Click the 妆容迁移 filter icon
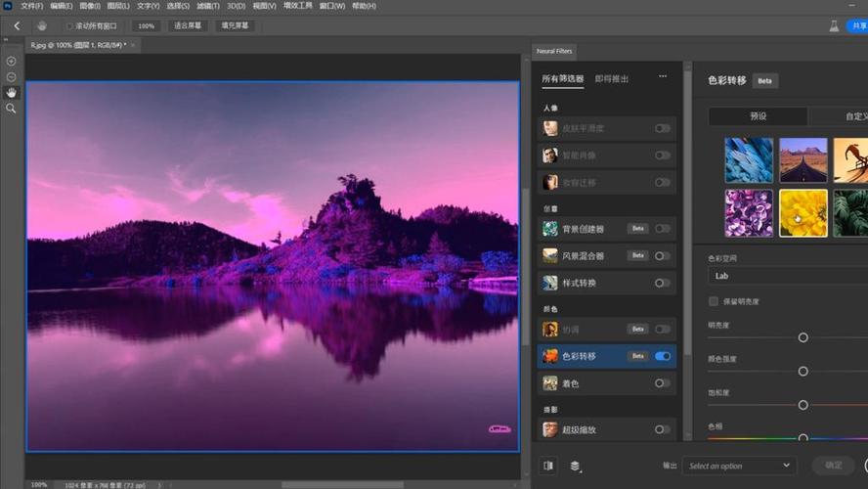Screen dimensions: 868x489 tap(549, 182)
